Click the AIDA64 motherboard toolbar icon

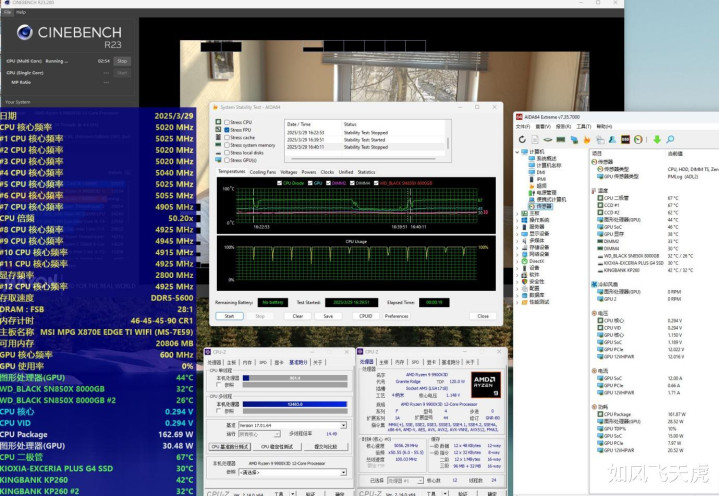click(x=548, y=139)
